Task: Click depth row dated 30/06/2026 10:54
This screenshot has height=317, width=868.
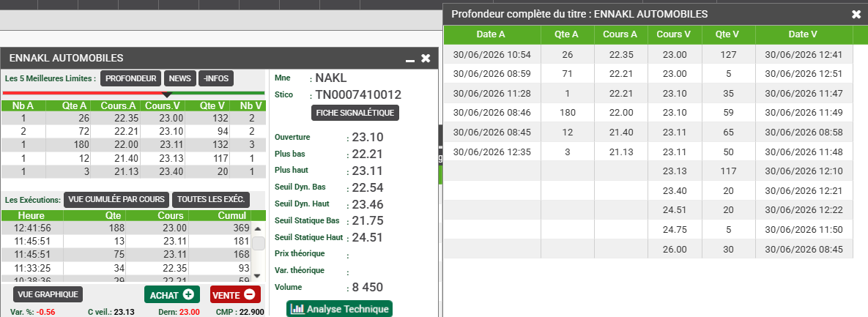Action: [x=648, y=54]
